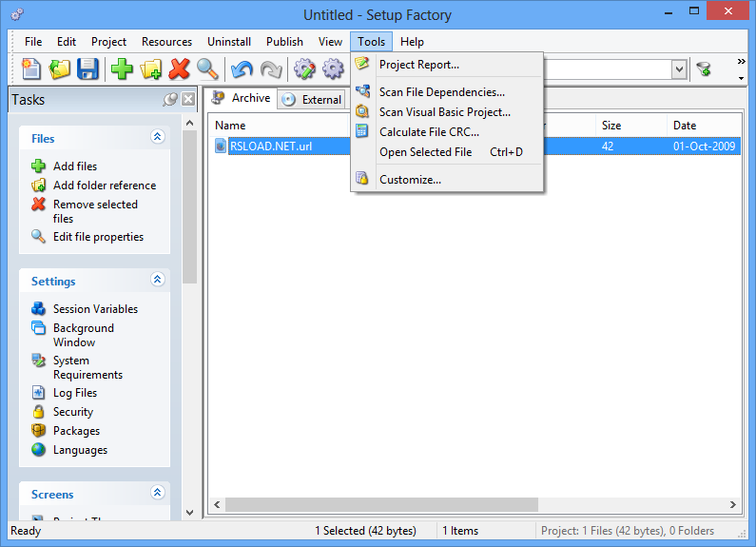
Task: Open the Publish menu
Action: (284, 42)
